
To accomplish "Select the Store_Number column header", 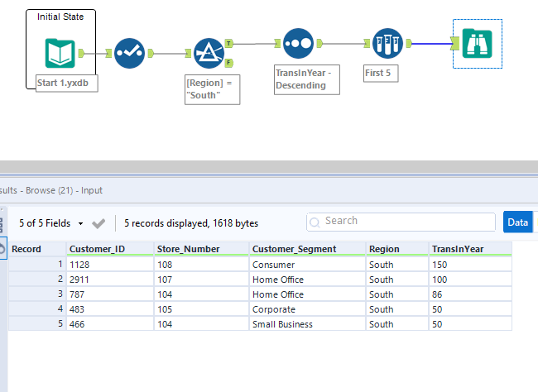I will click(x=201, y=249).
